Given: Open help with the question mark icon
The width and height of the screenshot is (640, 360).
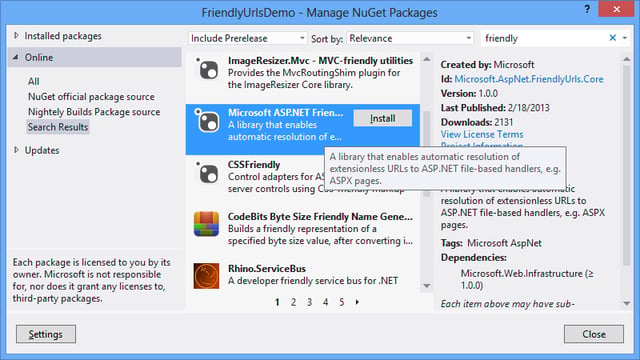Looking at the screenshot, I should [587, 9].
